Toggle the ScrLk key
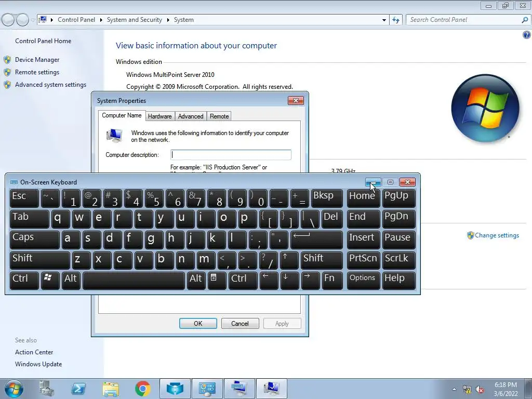532x399 pixels. pos(398,261)
